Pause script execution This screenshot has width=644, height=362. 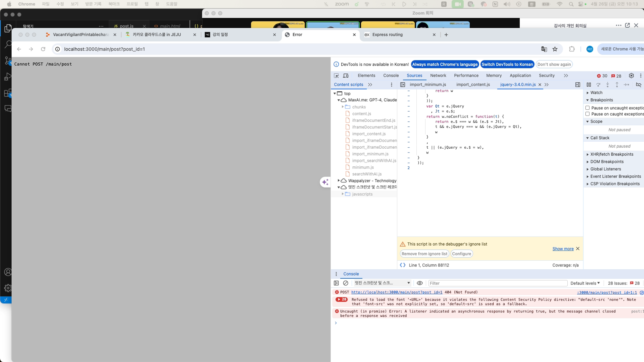589,85
